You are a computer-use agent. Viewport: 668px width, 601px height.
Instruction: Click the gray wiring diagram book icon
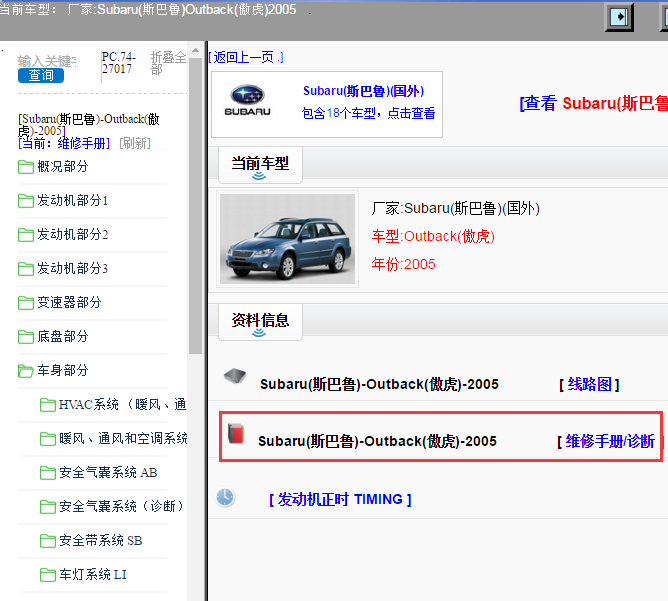point(235,376)
